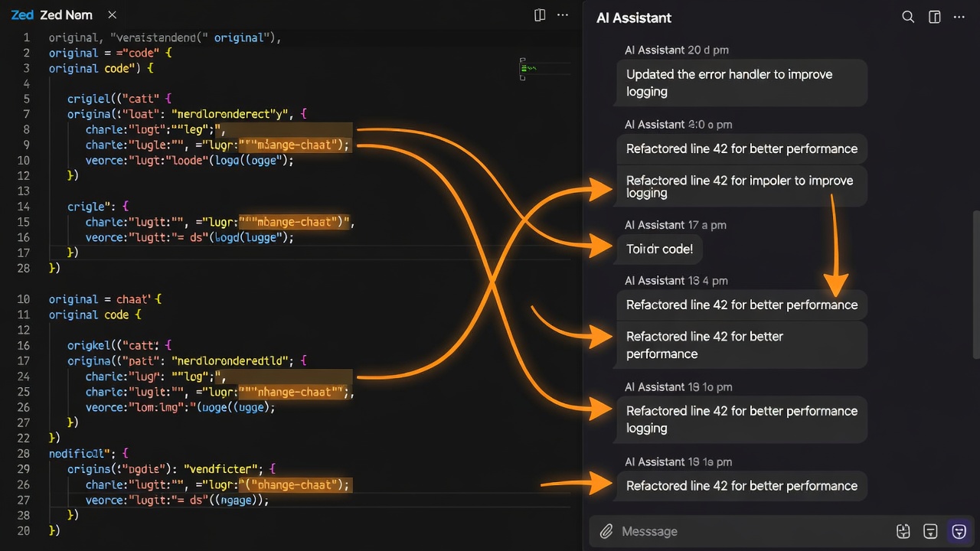Screen dimensions: 980x551
Task: Click the purple highlighted send icon
Action: coord(959,531)
